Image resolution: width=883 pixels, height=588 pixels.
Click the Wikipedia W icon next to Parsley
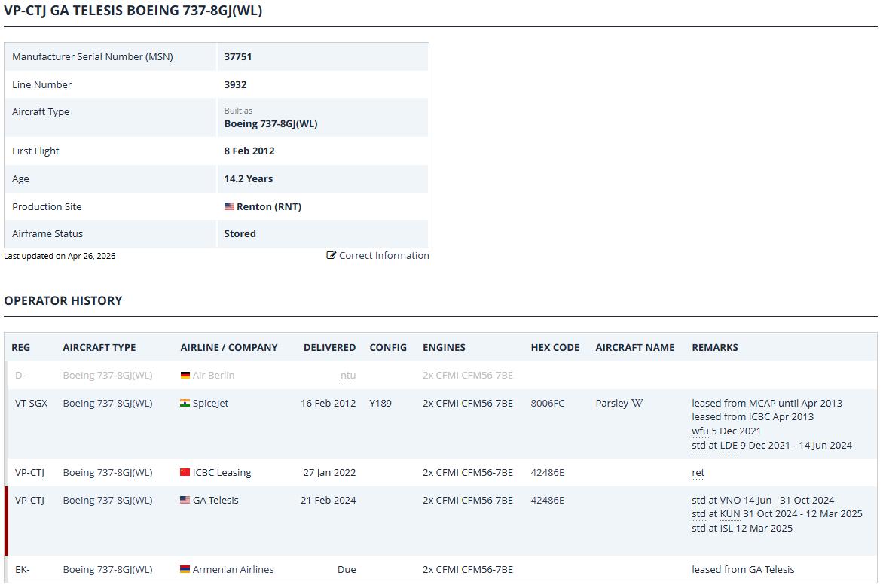pos(637,404)
